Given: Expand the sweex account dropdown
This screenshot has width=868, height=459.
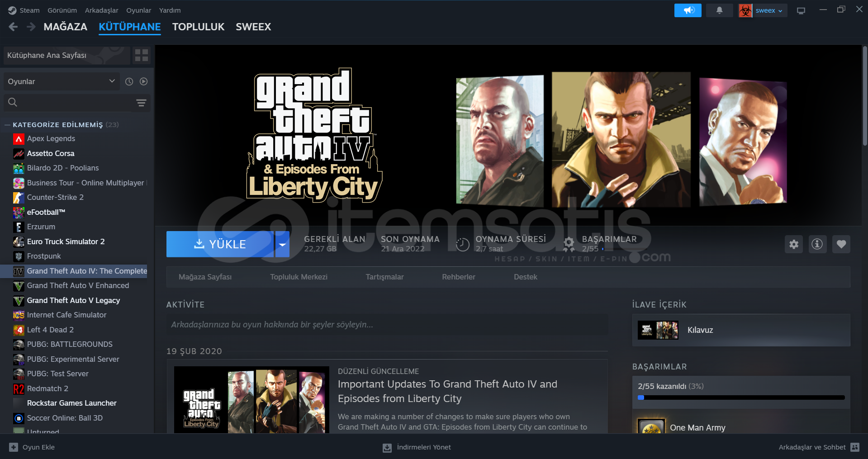Looking at the screenshot, I should (770, 10).
